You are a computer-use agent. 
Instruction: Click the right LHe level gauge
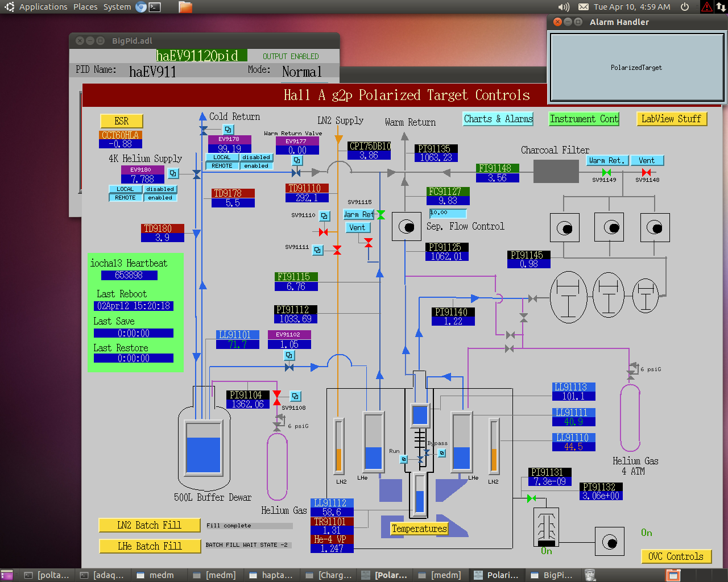pyautogui.click(x=461, y=441)
